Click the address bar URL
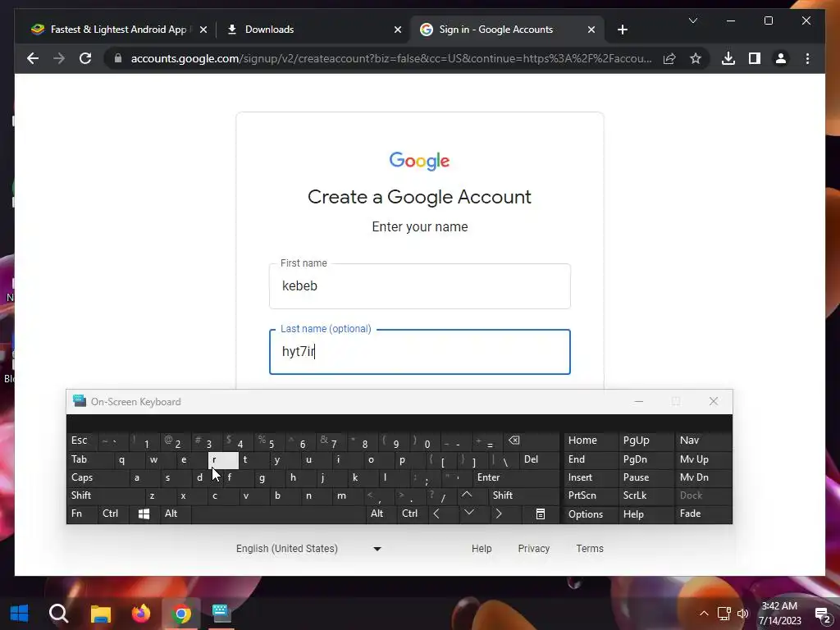The image size is (840, 630). (x=391, y=58)
